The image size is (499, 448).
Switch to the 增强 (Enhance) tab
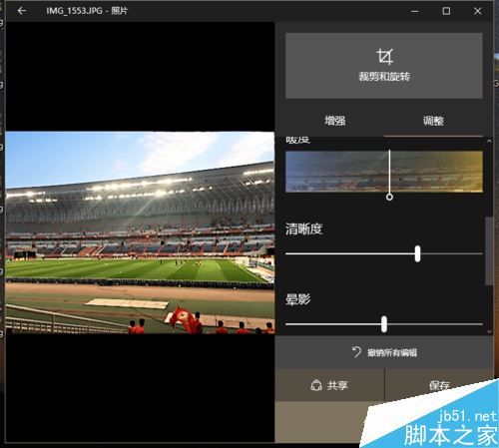point(334,121)
